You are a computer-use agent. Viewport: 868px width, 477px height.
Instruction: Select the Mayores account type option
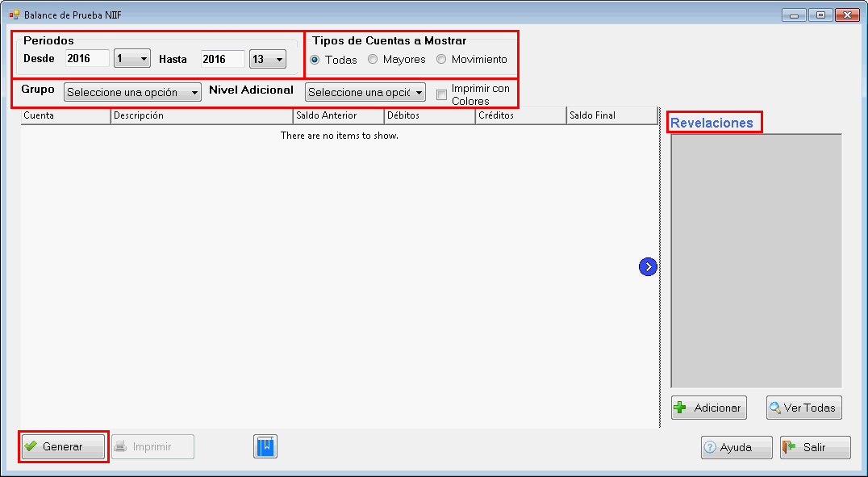tap(373, 60)
